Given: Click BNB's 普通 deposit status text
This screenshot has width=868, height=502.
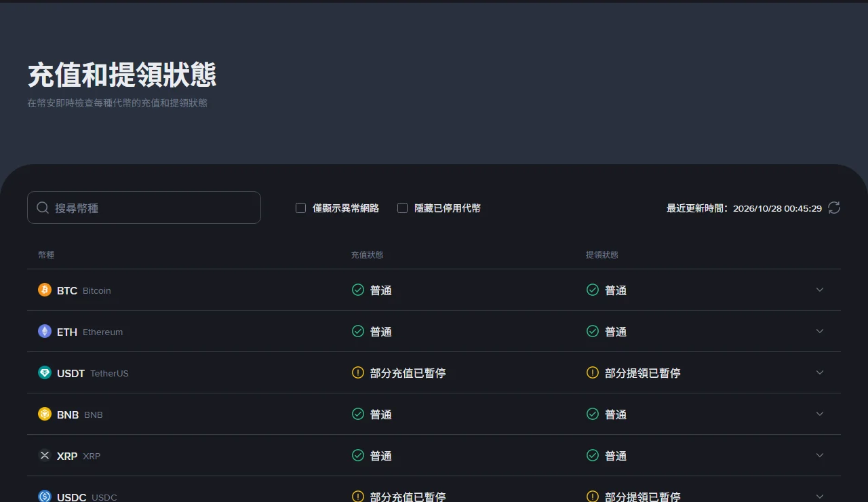Looking at the screenshot, I should click(381, 414).
